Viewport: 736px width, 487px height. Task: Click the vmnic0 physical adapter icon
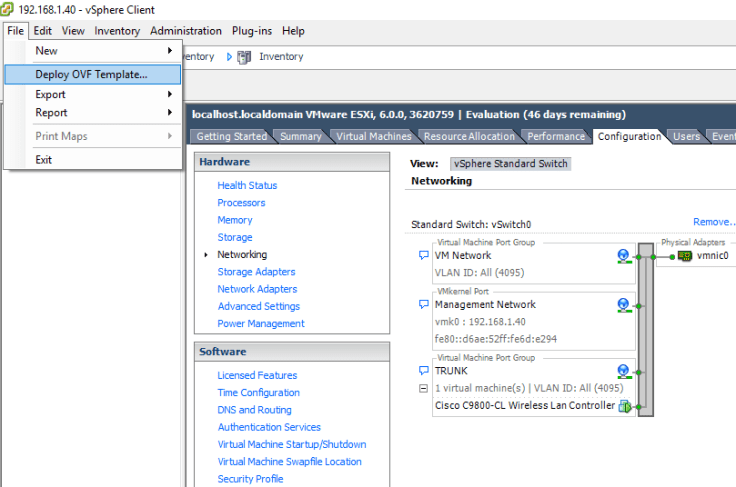[x=685, y=256]
